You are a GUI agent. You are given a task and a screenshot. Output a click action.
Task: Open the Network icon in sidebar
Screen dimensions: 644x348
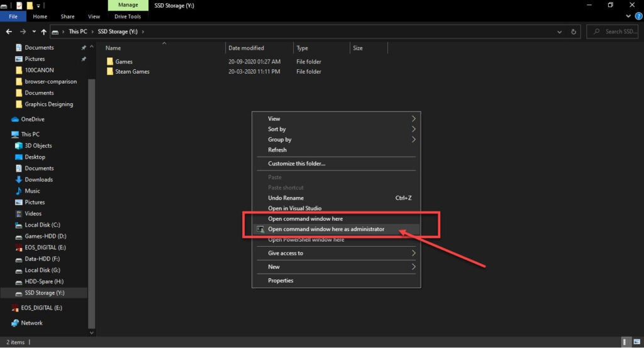pyautogui.click(x=15, y=323)
